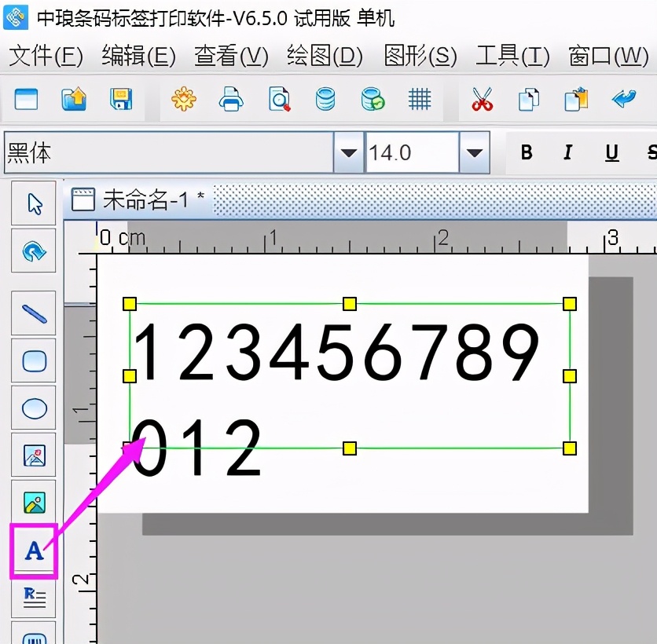Open the 工具(T) menu

[512, 56]
